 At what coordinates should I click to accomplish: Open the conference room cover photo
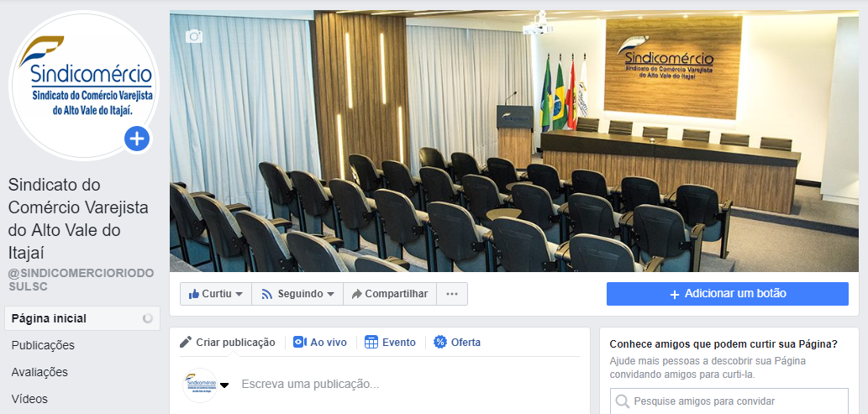tap(513, 140)
